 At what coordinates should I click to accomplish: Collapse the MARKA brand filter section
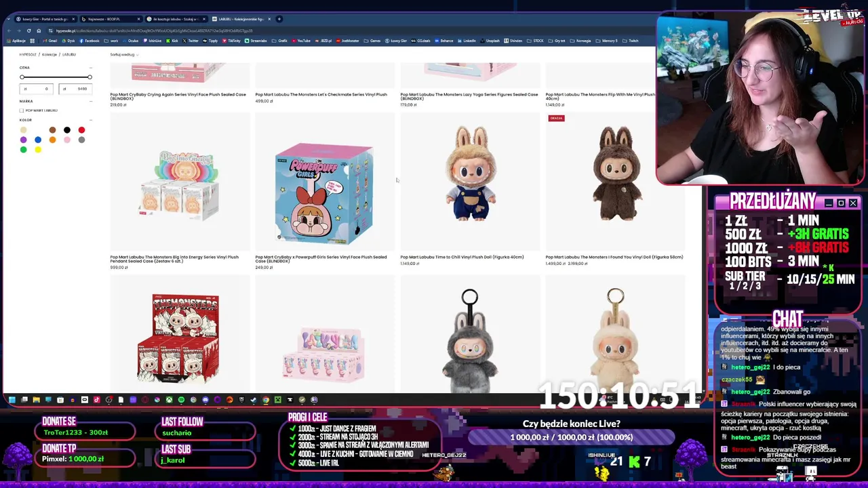90,101
